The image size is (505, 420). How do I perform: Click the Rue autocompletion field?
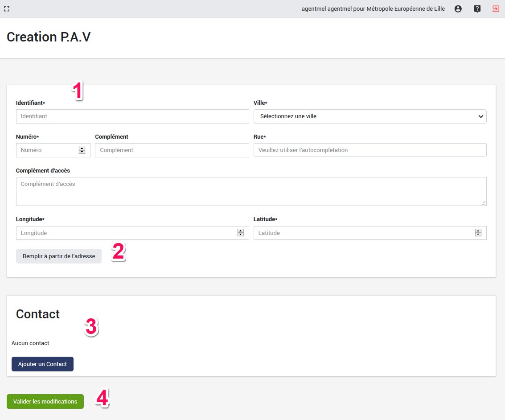(x=370, y=150)
